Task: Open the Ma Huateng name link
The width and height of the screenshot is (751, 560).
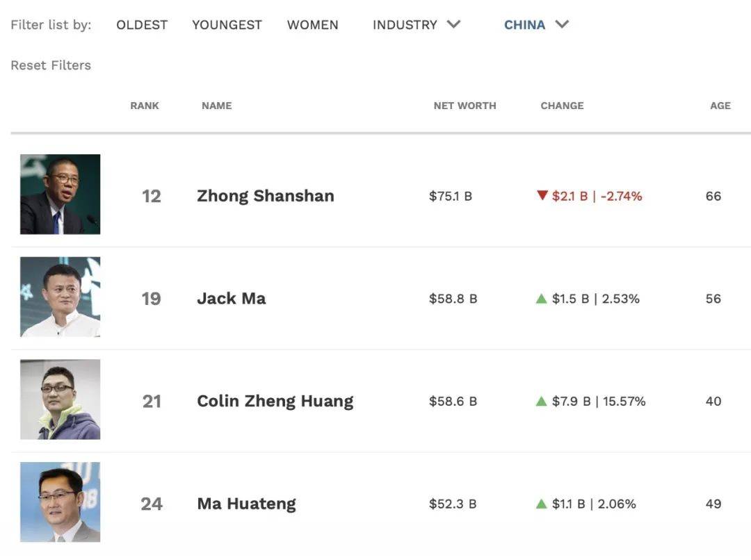Action: tap(246, 504)
